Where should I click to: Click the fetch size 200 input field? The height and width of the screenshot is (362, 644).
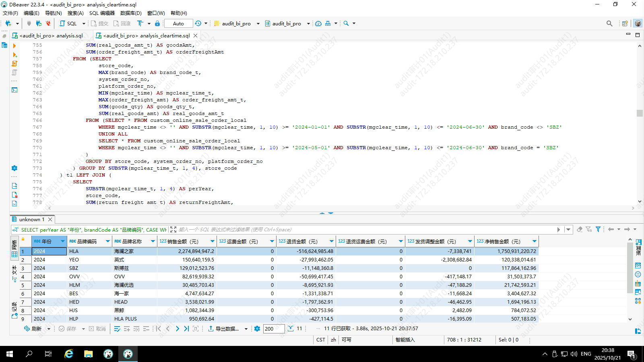coord(274,329)
